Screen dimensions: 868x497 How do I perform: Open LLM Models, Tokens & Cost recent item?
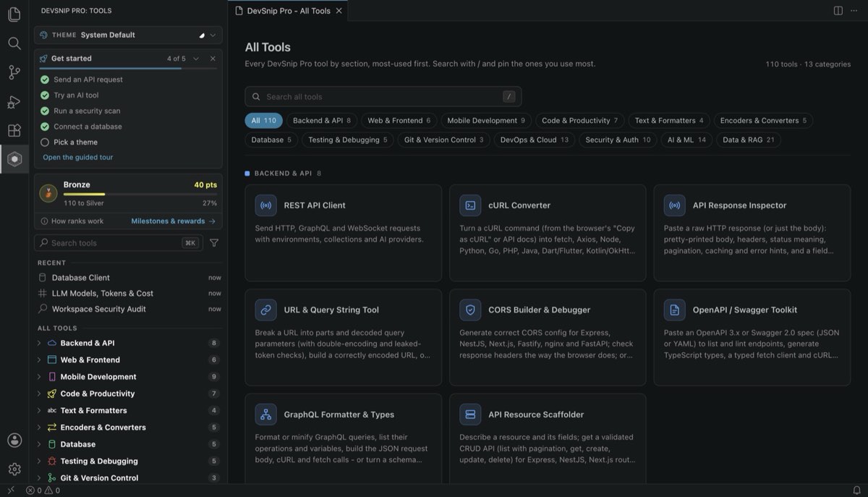(129, 293)
